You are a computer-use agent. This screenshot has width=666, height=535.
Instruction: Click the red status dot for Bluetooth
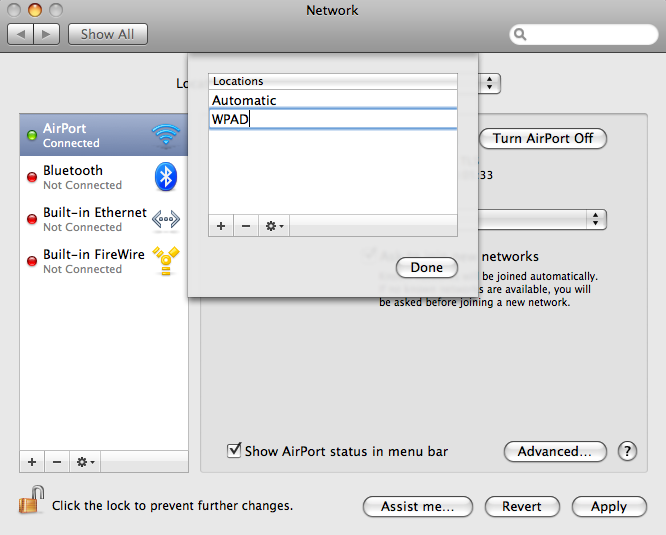(32, 177)
